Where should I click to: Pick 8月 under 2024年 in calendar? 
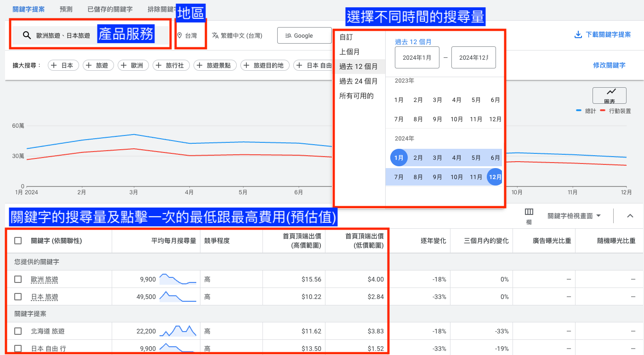418,177
